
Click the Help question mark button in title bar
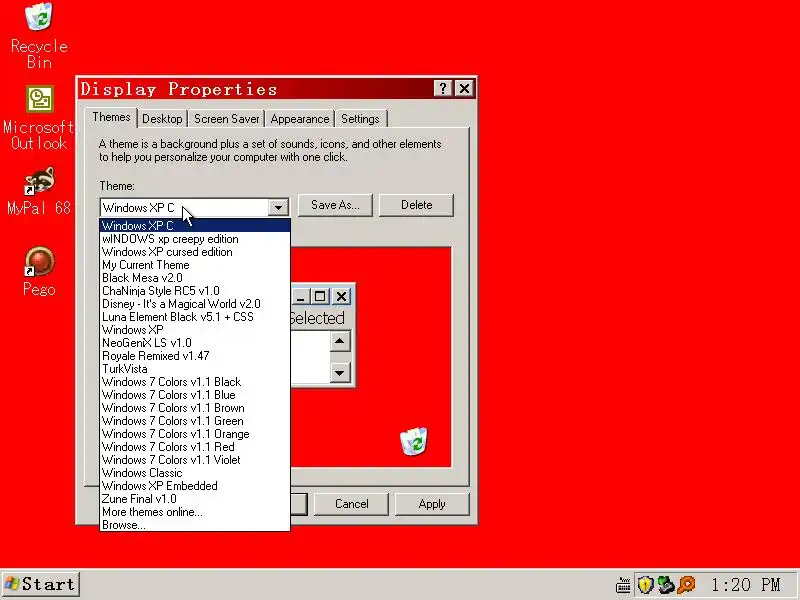pos(443,89)
